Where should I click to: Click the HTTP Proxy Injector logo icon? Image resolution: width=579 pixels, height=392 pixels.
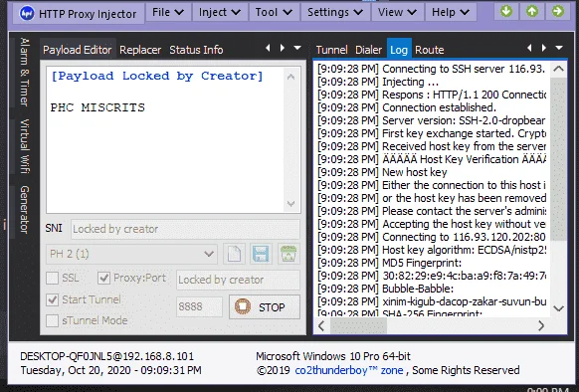click(27, 14)
